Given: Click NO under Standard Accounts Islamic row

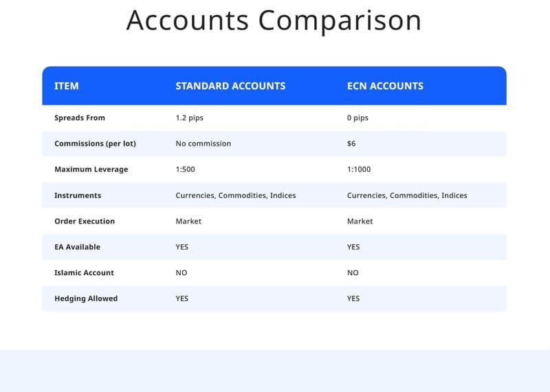Looking at the screenshot, I should click(x=181, y=272).
